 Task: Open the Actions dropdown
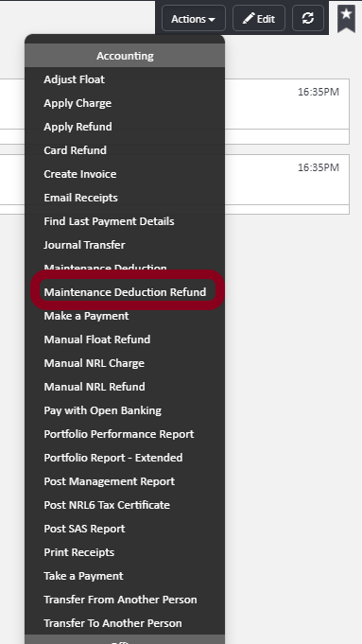pyautogui.click(x=194, y=19)
